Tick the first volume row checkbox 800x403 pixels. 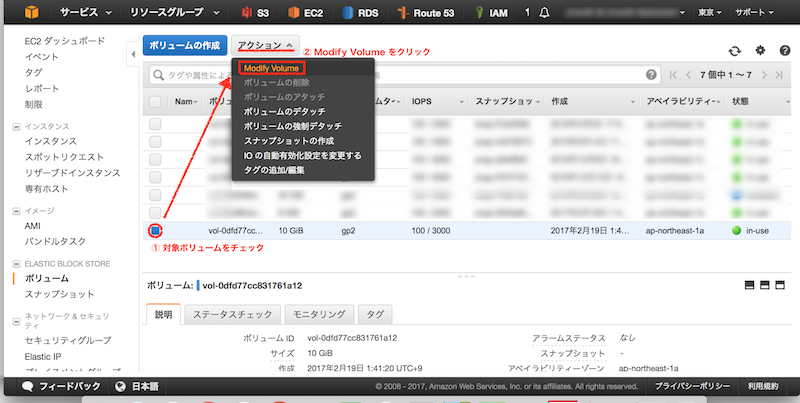[x=155, y=124]
